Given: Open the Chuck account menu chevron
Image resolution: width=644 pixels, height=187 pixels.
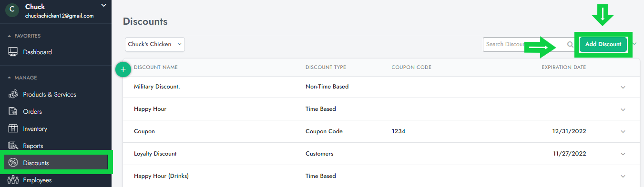Looking at the screenshot, I should [x=104, y=5].
